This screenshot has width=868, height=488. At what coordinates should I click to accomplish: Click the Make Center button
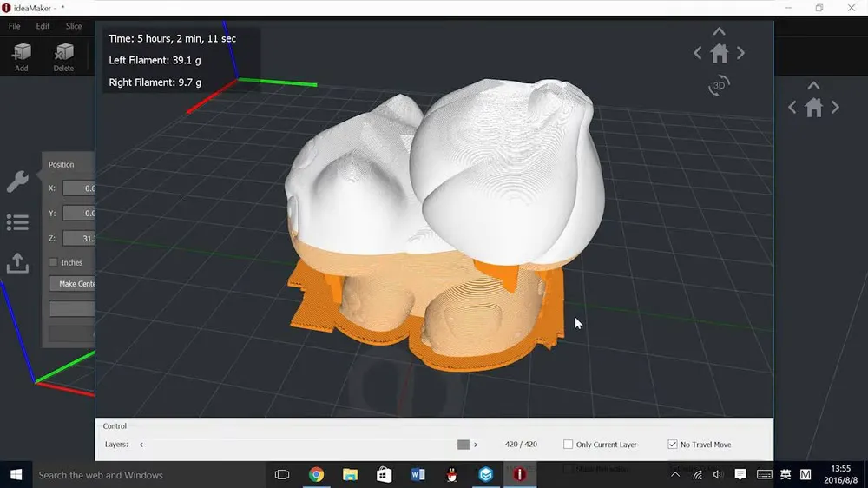pyautogui.click(x=75, y=284)
